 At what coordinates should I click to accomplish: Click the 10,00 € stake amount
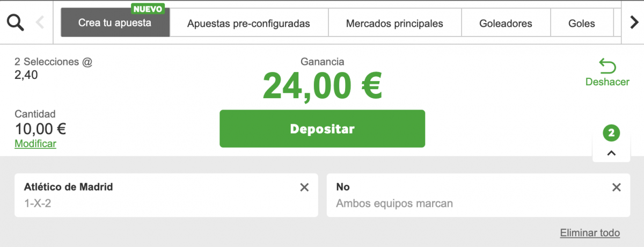point(40,129)
